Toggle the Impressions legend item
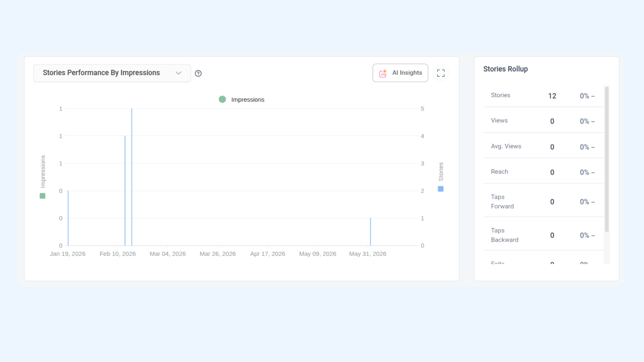644x362 pixels. click(241, 100)
